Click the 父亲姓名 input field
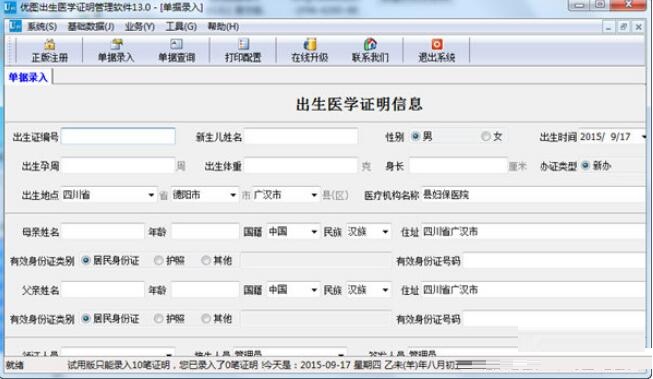The image size is (653, 379). pos(103,290)
